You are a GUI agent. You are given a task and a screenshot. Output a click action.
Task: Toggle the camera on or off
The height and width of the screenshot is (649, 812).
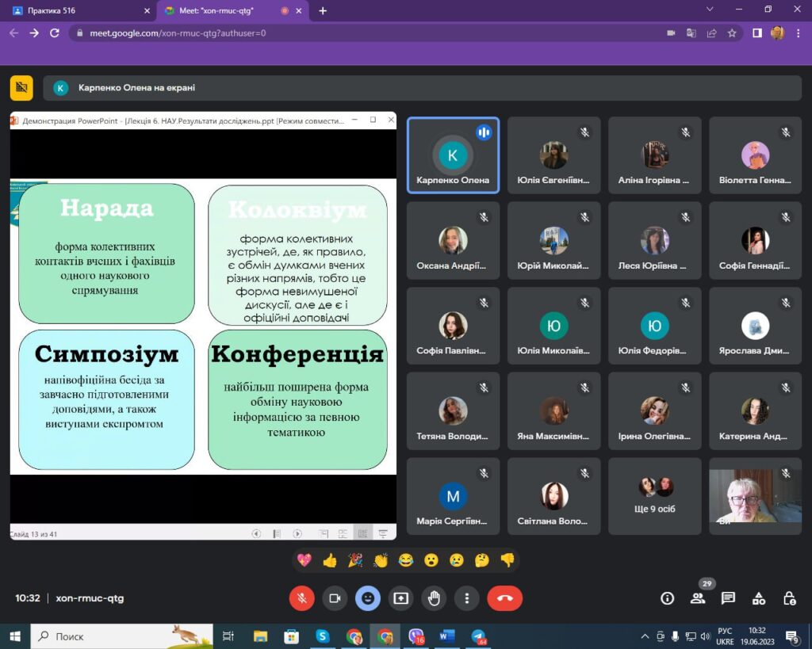coord(335,598)
